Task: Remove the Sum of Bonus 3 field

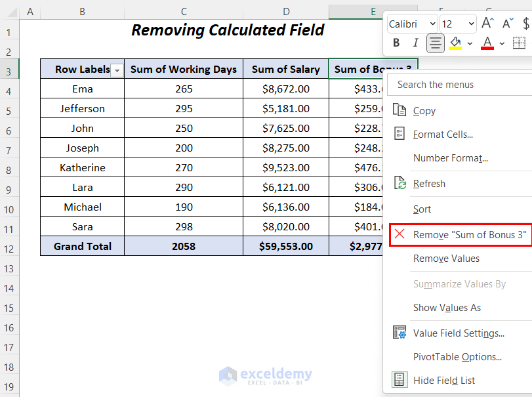Action: (458, 234)
